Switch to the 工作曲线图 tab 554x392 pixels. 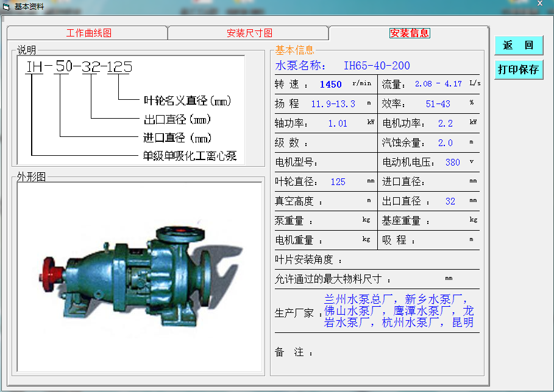tap(87, 33)
